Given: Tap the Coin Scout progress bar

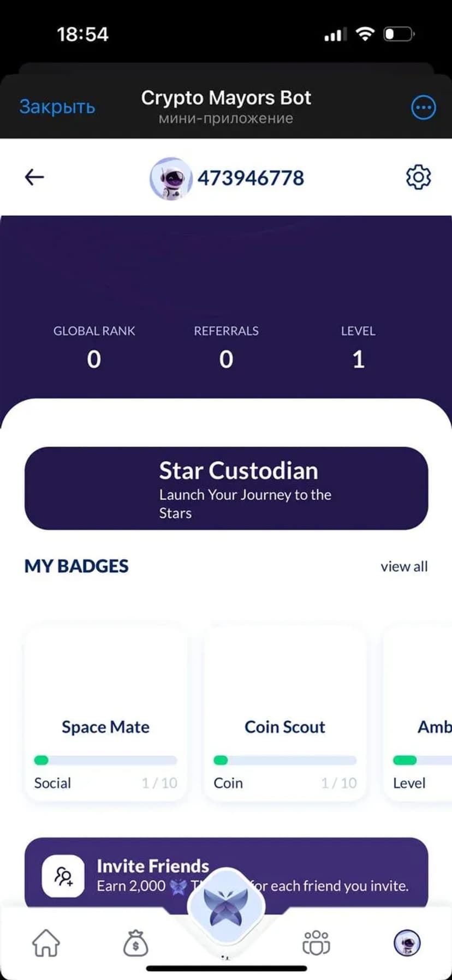Looking at the screenshot, I should [284, 760].
